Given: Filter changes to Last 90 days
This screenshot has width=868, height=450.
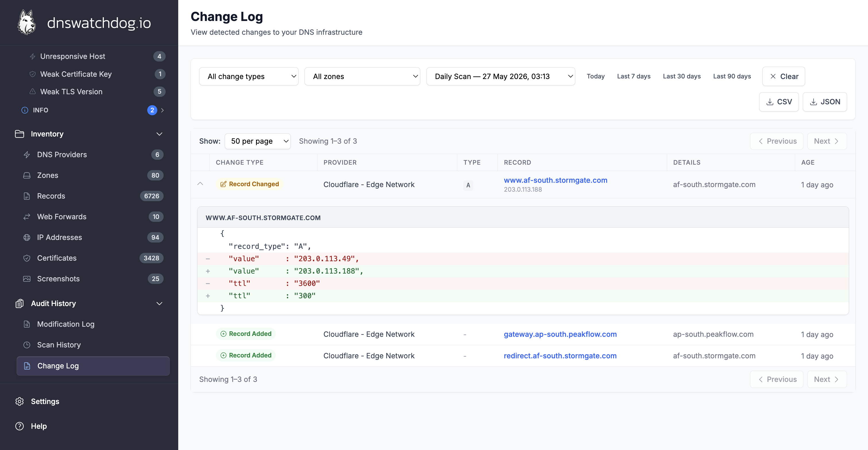Looking at the screenshot, I should pos(732,76).
